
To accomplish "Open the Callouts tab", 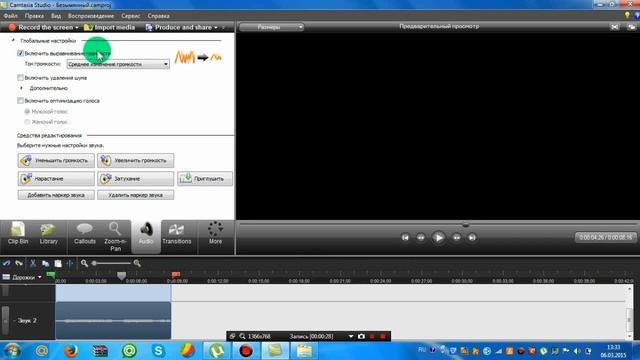I will pos(84,234).
